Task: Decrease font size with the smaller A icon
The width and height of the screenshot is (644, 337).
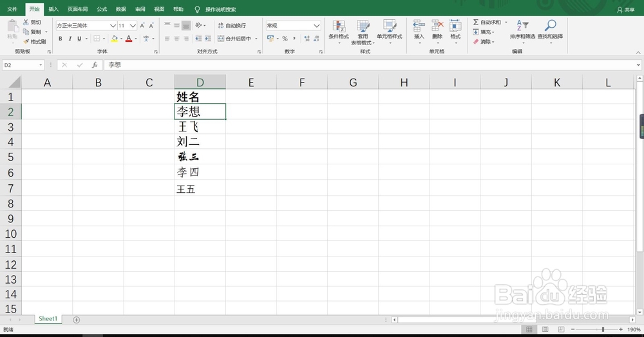Action: tap(151, 26)
